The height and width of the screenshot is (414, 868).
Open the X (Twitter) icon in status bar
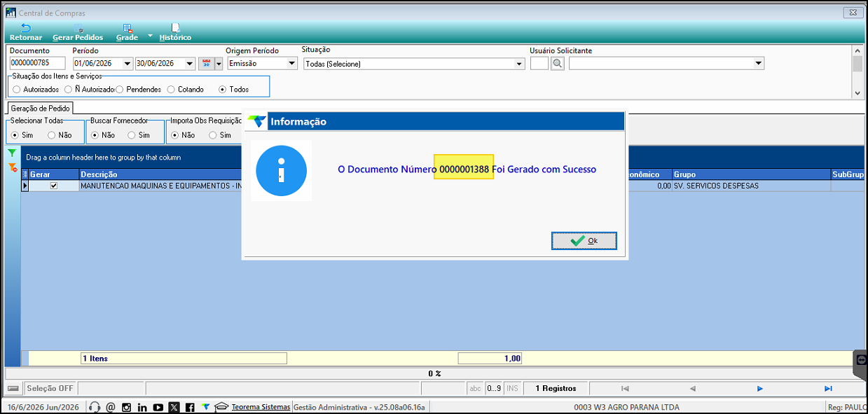pyautogui.click(x=174, y=407)
